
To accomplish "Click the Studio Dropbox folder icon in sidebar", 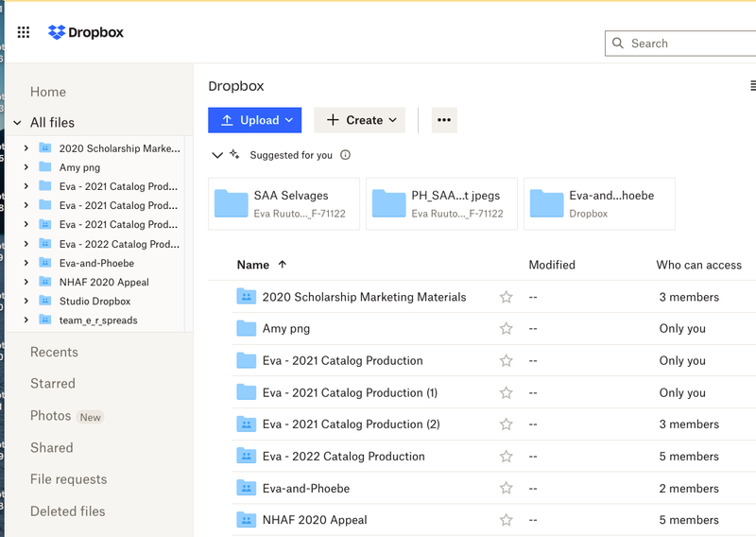I will click(45, 301).
